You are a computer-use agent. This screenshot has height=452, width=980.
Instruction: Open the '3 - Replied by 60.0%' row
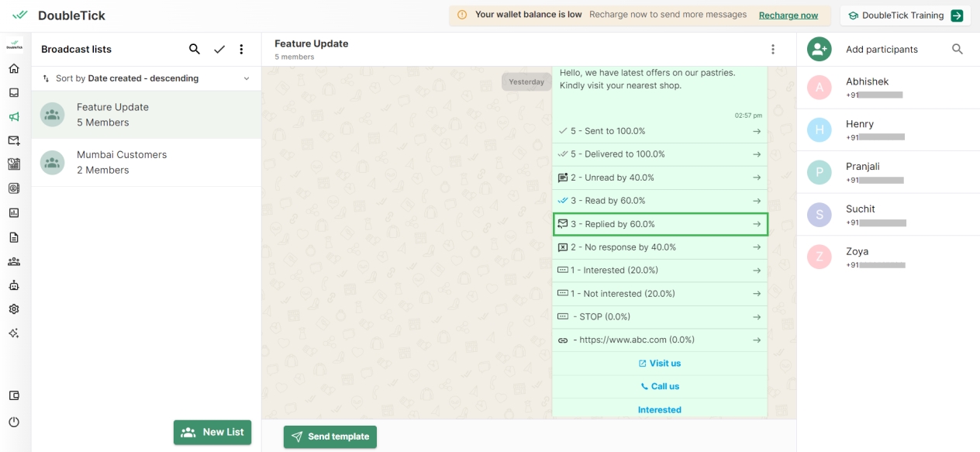(660, 224)
